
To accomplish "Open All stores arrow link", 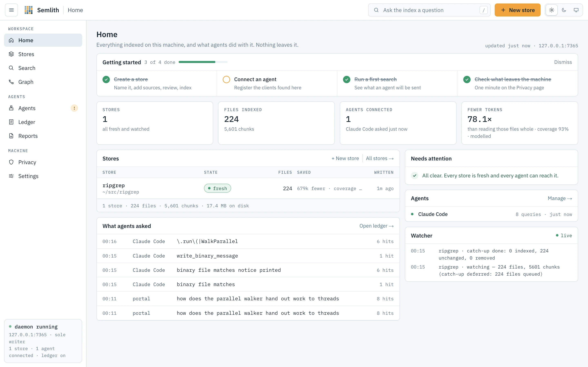I will [x=380, y=158].
